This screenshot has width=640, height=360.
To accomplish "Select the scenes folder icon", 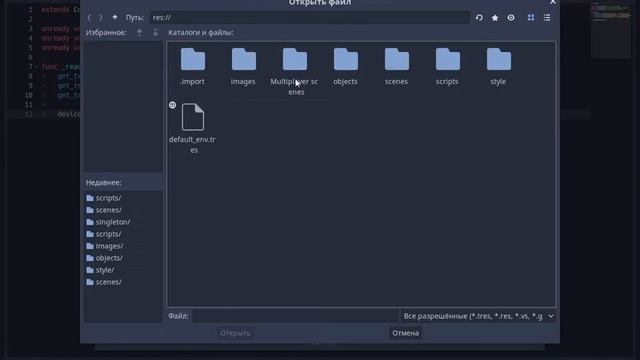I will coord(397,60).
